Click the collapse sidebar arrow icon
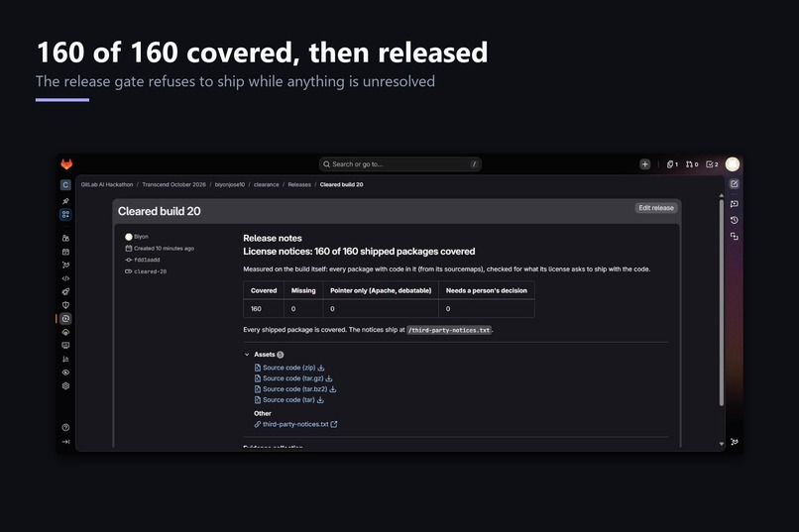This screenshot has height=532, width=799. point(65,442)
